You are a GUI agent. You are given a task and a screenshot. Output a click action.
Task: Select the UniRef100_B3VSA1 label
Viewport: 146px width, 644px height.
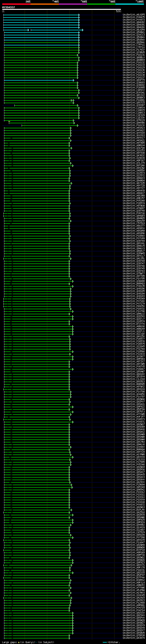(133, 93)
